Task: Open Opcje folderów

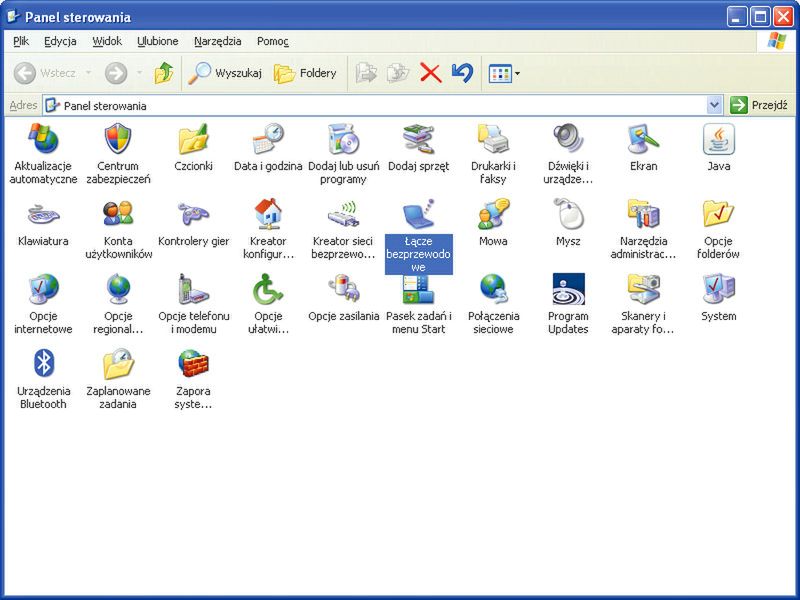Action: 718,228
